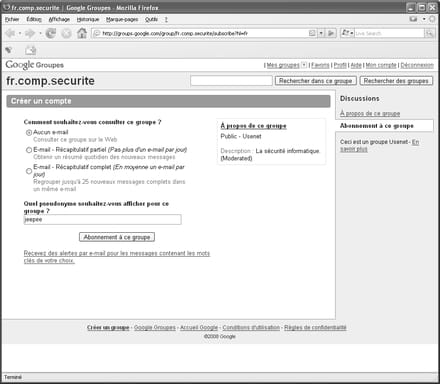Click Google Groupes footer link
This screenshot has width=440, height=384.
[155, 327]
